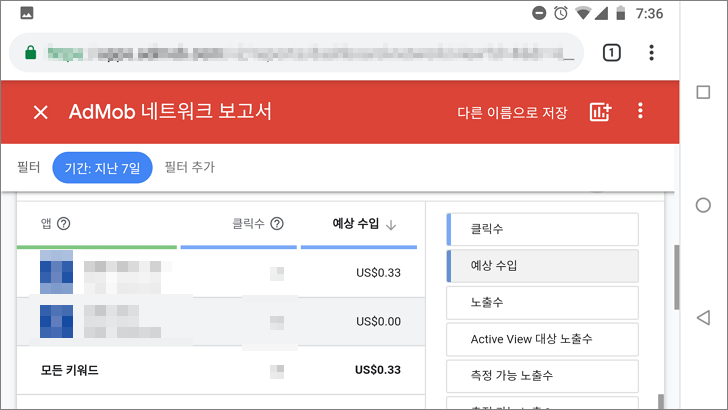Screen dimensions: 728x410
Task: Open the browser tab switcher showing 1
Action: click(x=611, y=53)
